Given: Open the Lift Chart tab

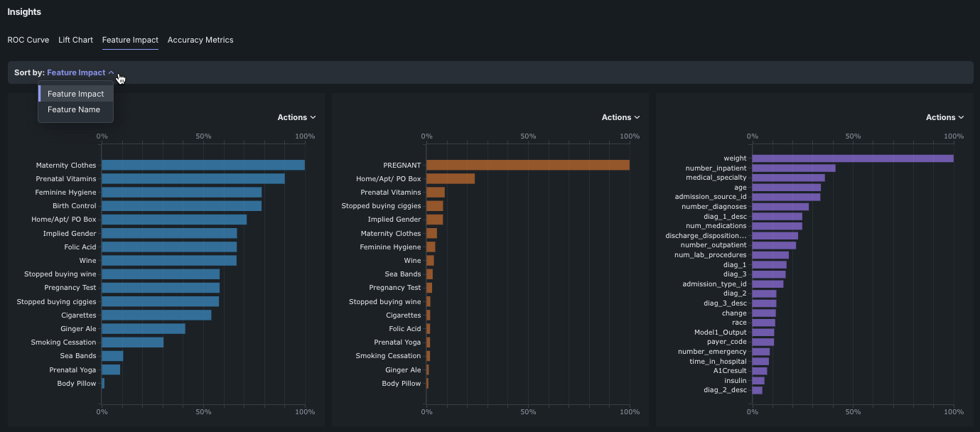Looking at the screenshot, I should pos(75,40).
